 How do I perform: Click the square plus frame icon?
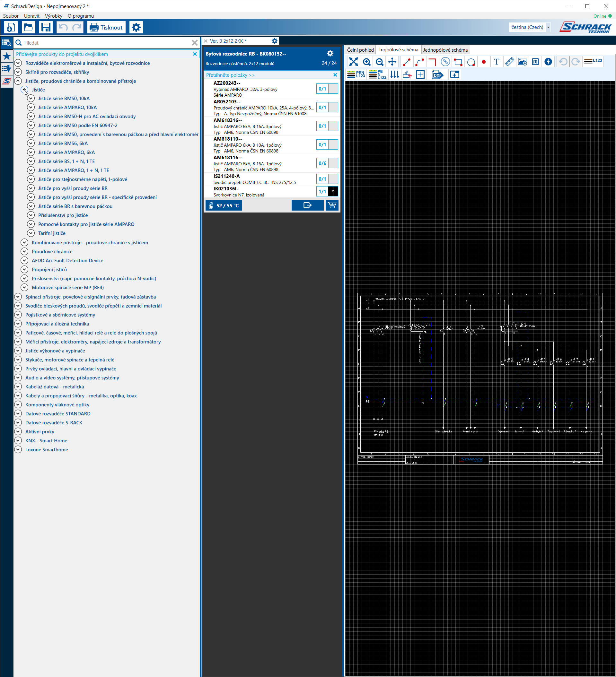(x=420, y=74)
